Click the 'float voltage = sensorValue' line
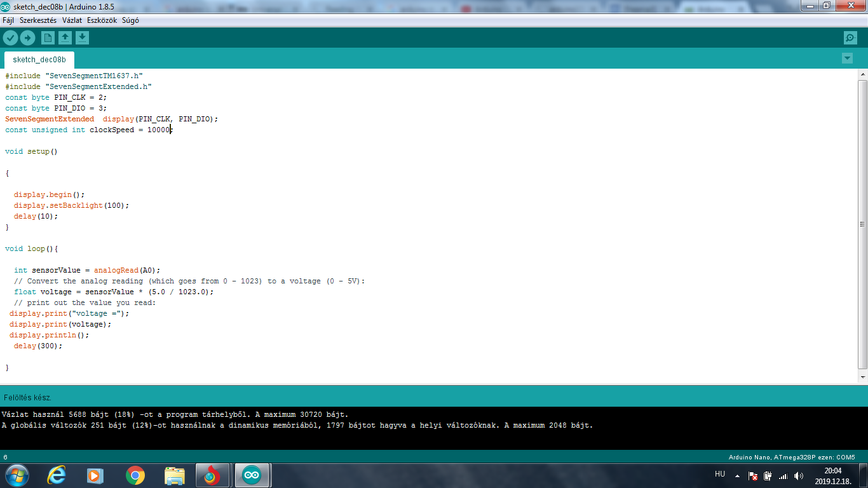868x488 pixels. click(114, 292)
